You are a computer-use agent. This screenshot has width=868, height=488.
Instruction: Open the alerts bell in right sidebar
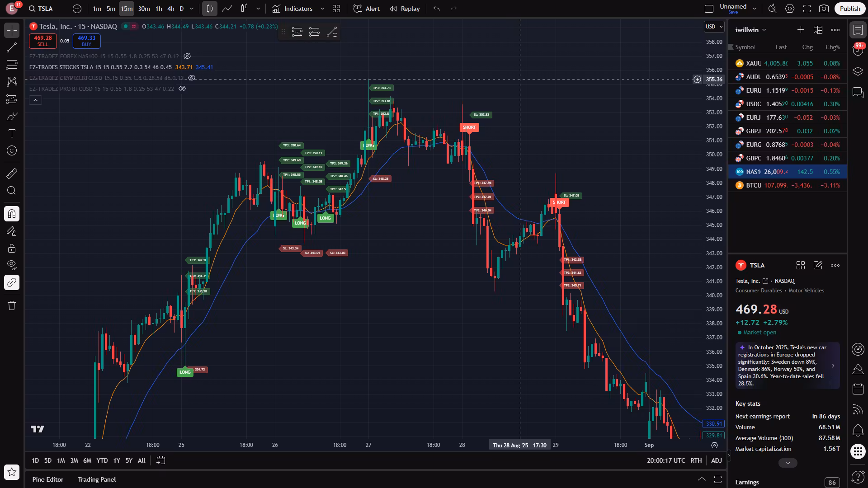[x=858, y=430]
